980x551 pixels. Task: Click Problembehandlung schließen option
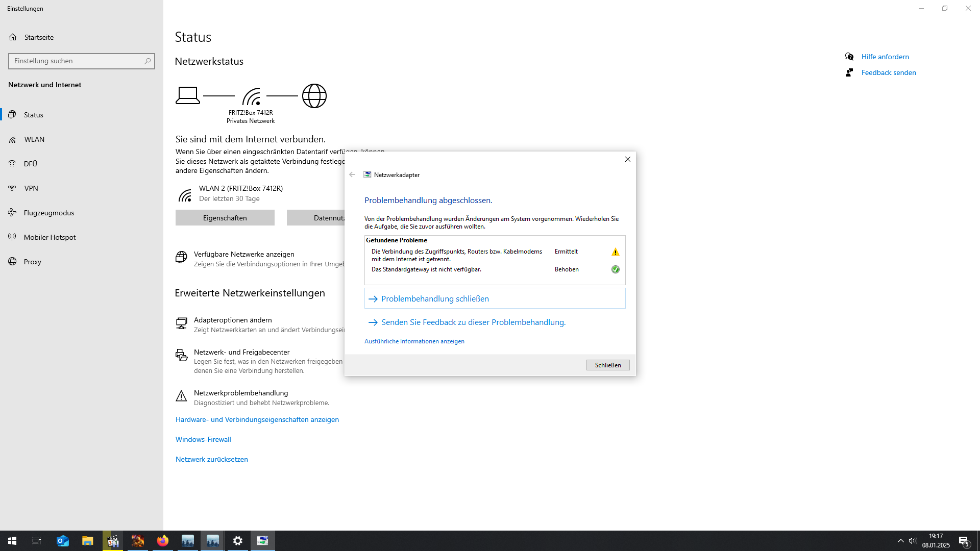435,299
